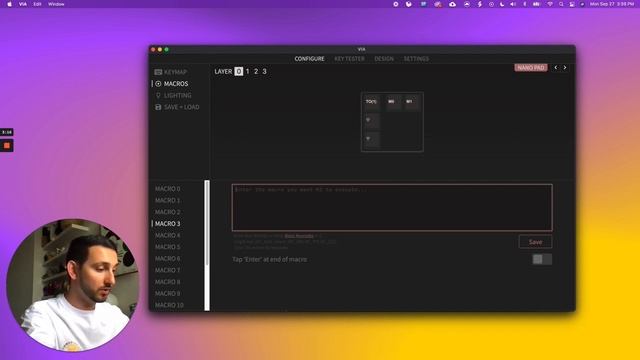Select the Macros section in the sidebar
This screenshot has width=640, height=360.
click(171, 84)
